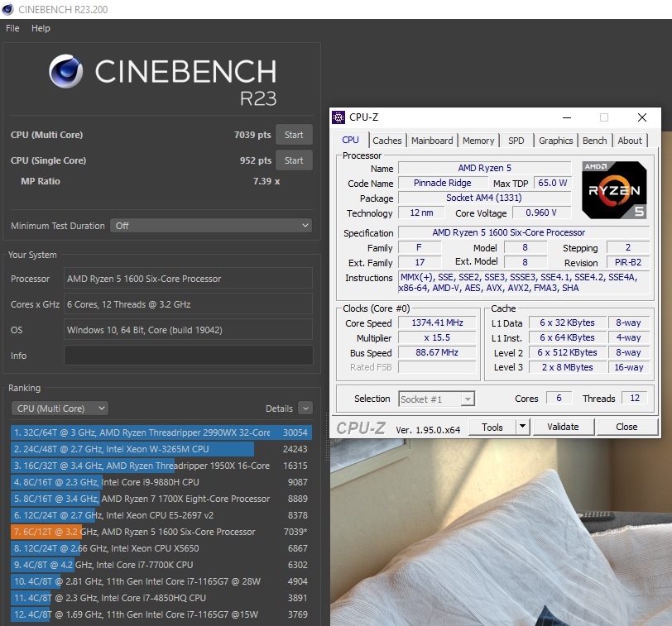Click the Info input field
Screen dimensions: 672x626
coord(188,356)
